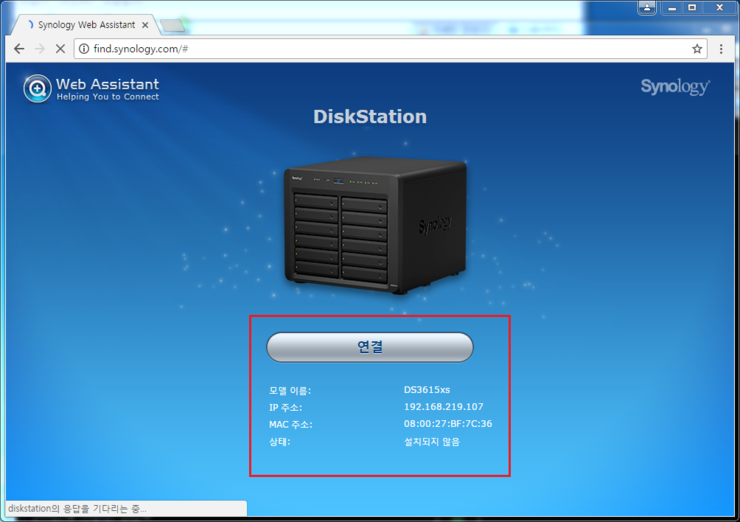Open the Chrome three-dot menu
The image size is (740, 522).
[721, 49]
